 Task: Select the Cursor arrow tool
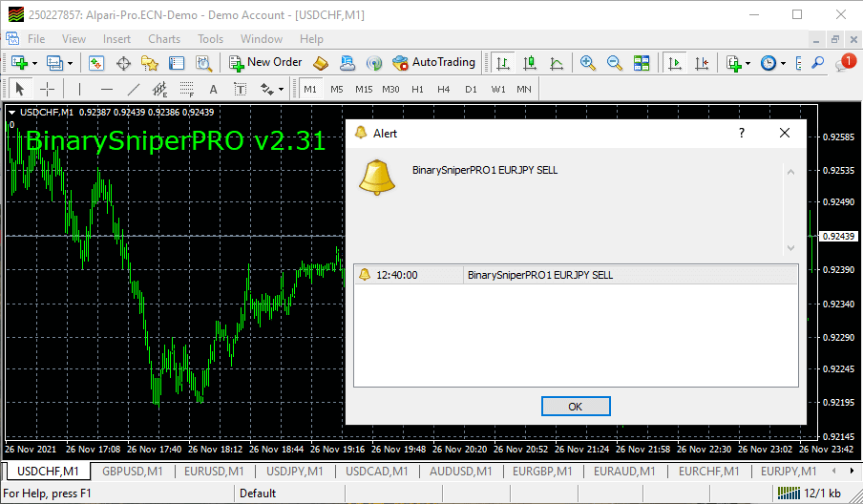pos(20,89)
